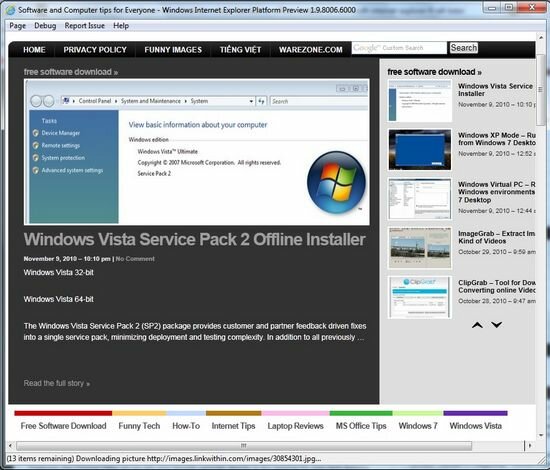
Task: Open sidebar 'free software download »' heading link
Action: point(435,72)
